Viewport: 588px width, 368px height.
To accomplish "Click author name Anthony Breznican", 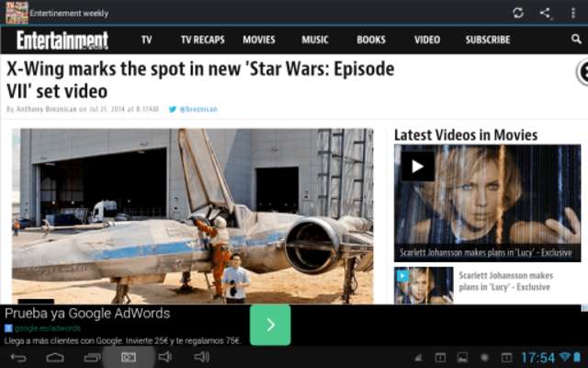I will tap(46, 109).
